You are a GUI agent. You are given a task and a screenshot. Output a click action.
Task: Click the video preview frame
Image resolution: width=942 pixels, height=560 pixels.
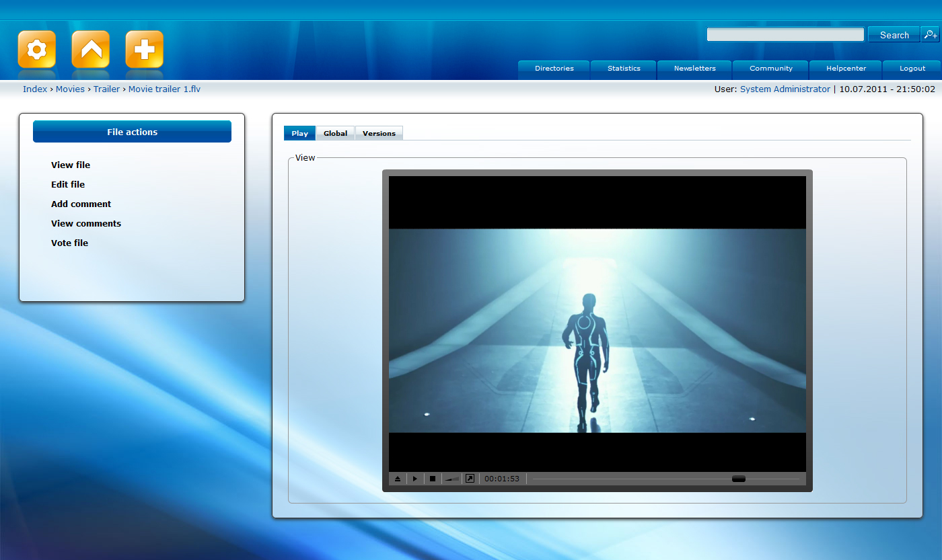click(597, 324)
